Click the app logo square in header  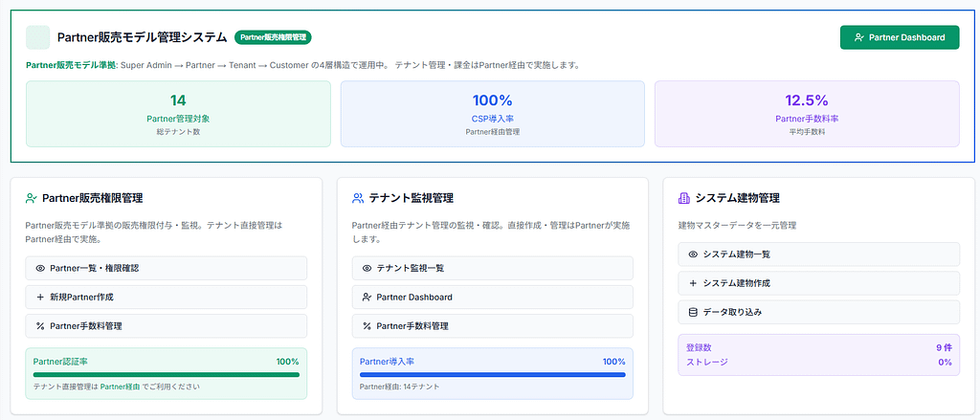37,37
